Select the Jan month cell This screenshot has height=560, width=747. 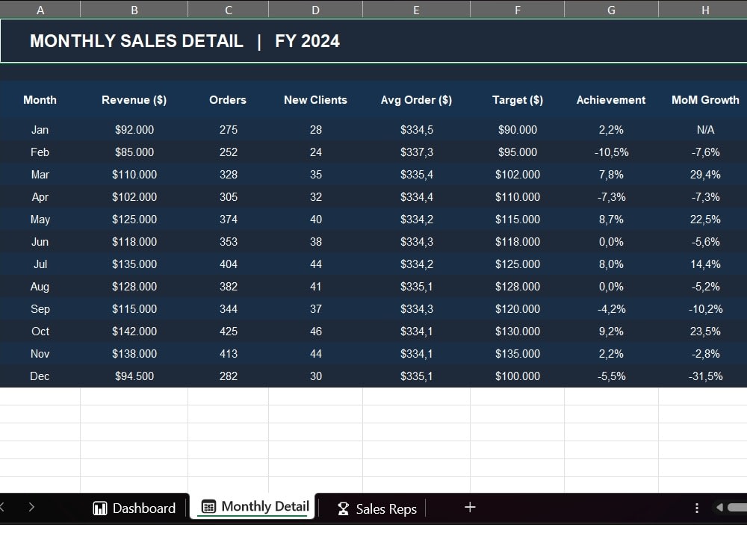[40, 129]
